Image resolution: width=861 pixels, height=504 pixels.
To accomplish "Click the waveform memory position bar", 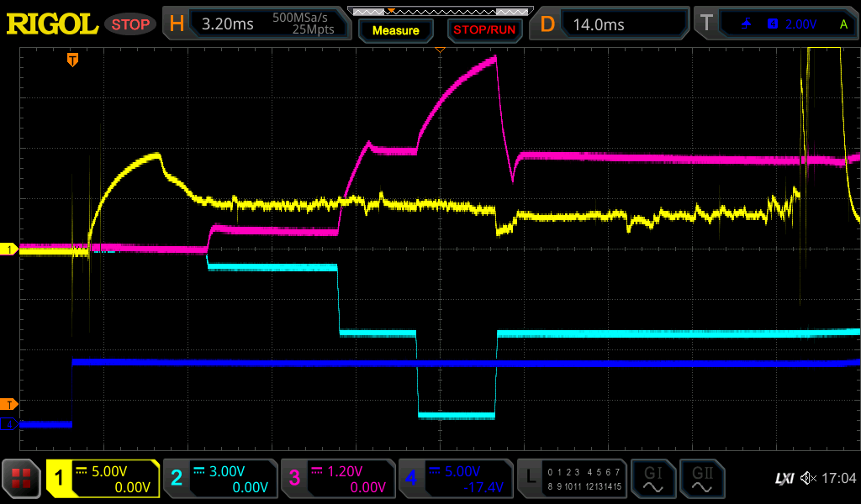I will (439, 12).
